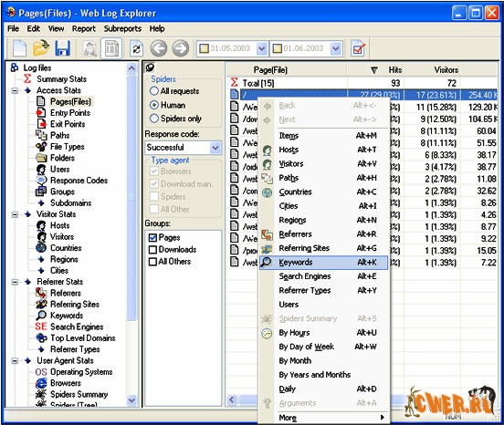Click the checkmark options toolbar icon

358,48
